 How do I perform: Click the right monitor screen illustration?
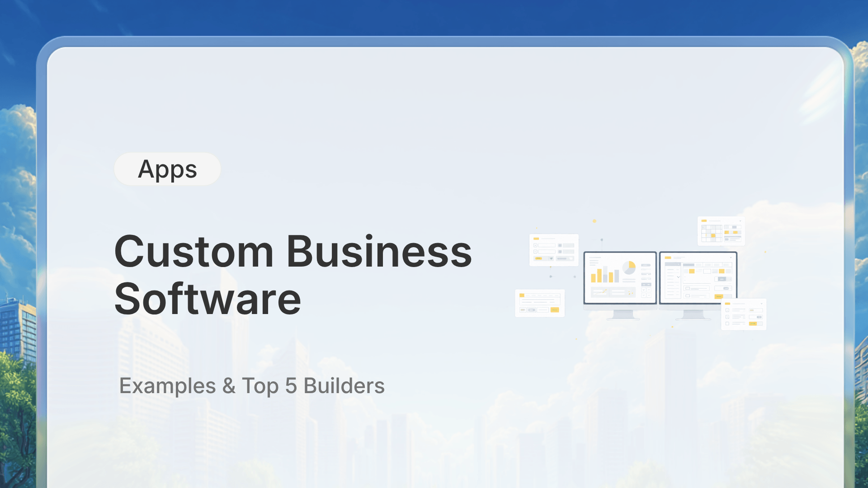[698, 277]
